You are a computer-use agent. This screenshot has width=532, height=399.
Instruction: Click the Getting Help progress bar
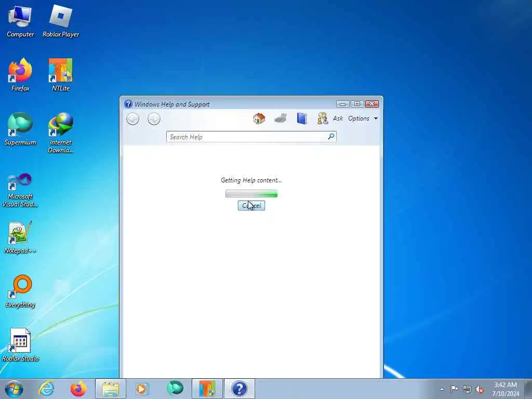point(251,194)
